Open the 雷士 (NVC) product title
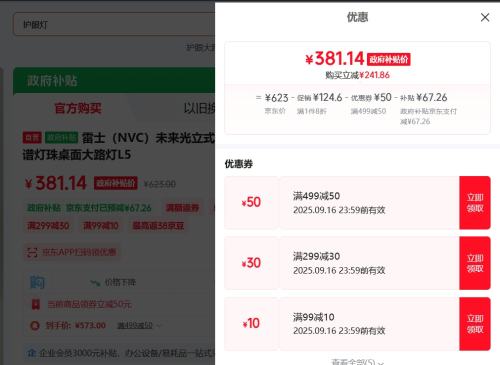Viewport: 500px width, 365px height. point(118,146)
